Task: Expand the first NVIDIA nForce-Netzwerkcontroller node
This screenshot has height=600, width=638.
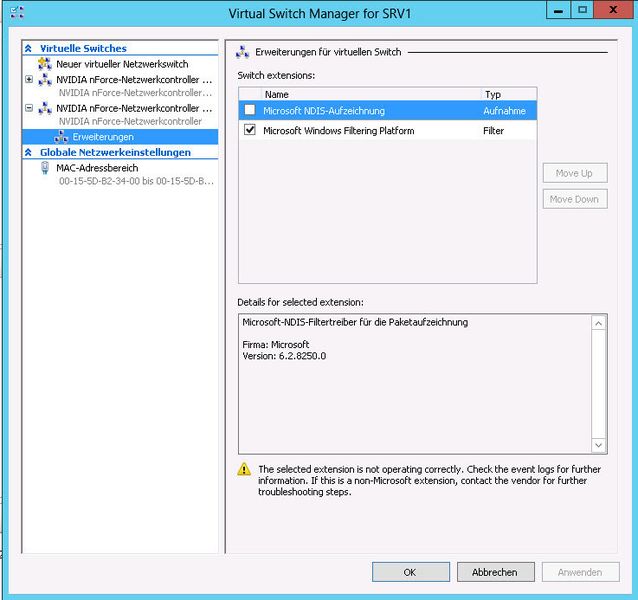Action: point(29,79)
